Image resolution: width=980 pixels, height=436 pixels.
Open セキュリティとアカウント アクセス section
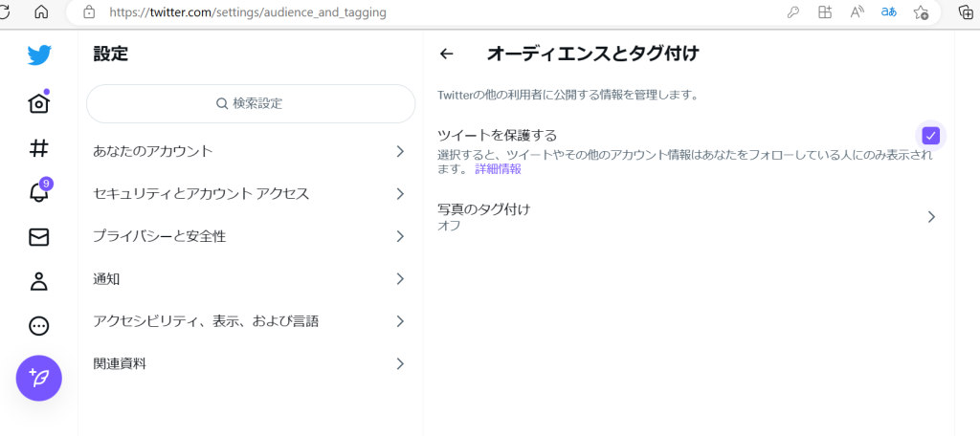click(x=251, y=194)
